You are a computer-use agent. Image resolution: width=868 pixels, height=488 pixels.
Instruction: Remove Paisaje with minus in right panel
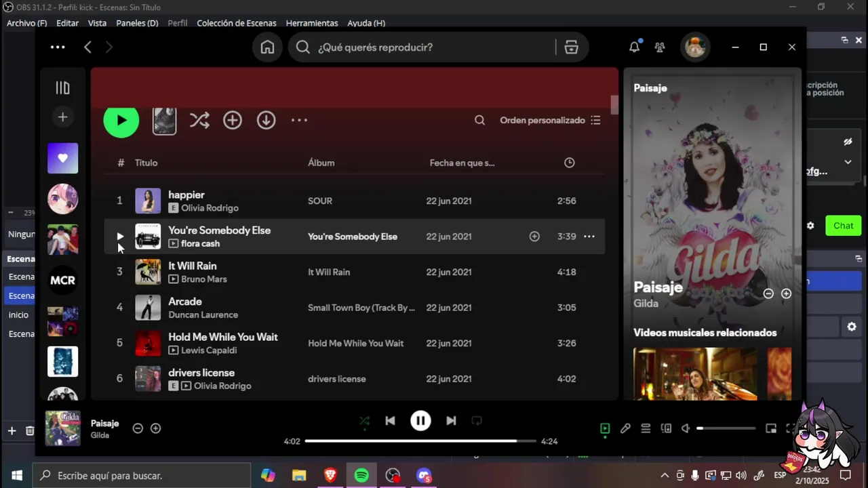point(768,293)
